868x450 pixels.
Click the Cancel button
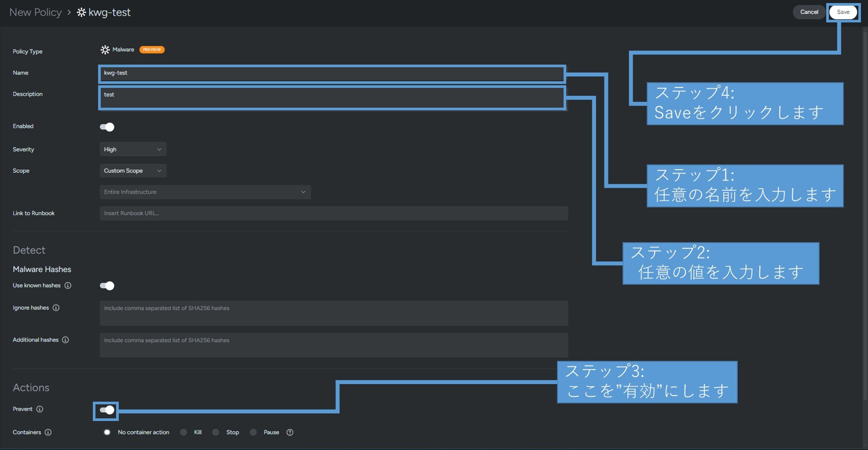coord(809,12)
